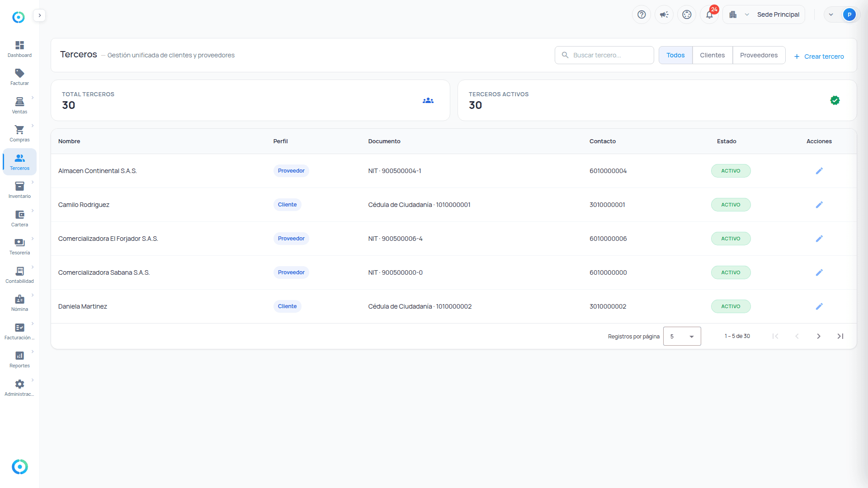Viewport: 868px width, 488px height.
Task: Jump to the last page of results
Action: point(840,336)
